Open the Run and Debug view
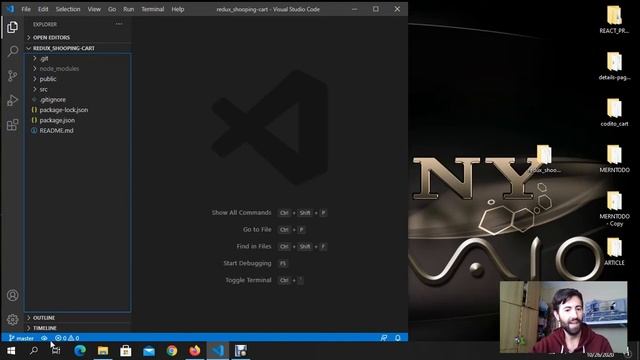The width and height of the screenshot is (640, 360). pos(12,100)
